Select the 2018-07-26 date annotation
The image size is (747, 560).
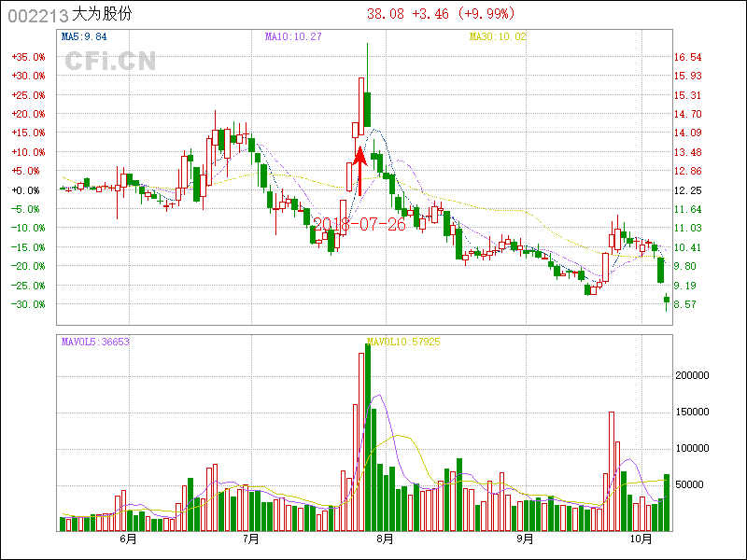click(x=359, y=225)
